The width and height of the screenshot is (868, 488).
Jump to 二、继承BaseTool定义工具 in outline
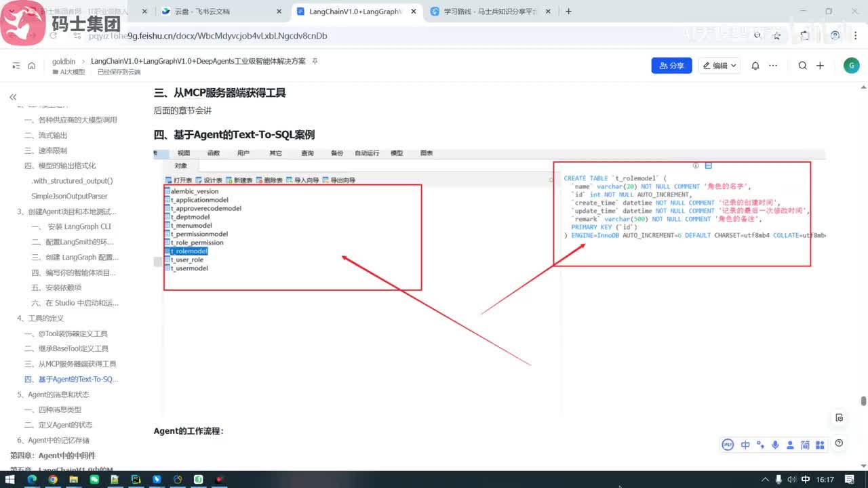point(66,348)
